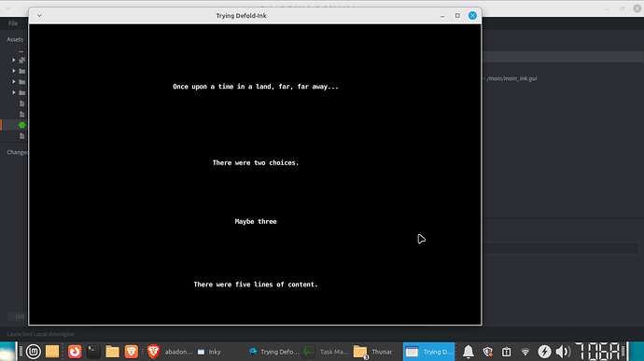Open the Wi-Fi network tray icon
The width and height of the screenshot is (644, 361).
point(525,352)
